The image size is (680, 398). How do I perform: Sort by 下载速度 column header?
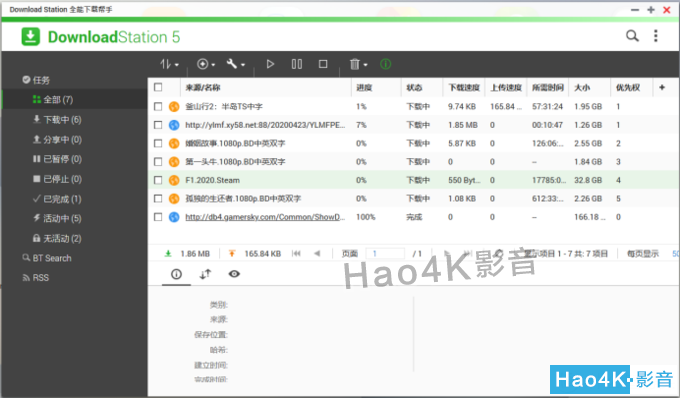(x=464, y=88)
